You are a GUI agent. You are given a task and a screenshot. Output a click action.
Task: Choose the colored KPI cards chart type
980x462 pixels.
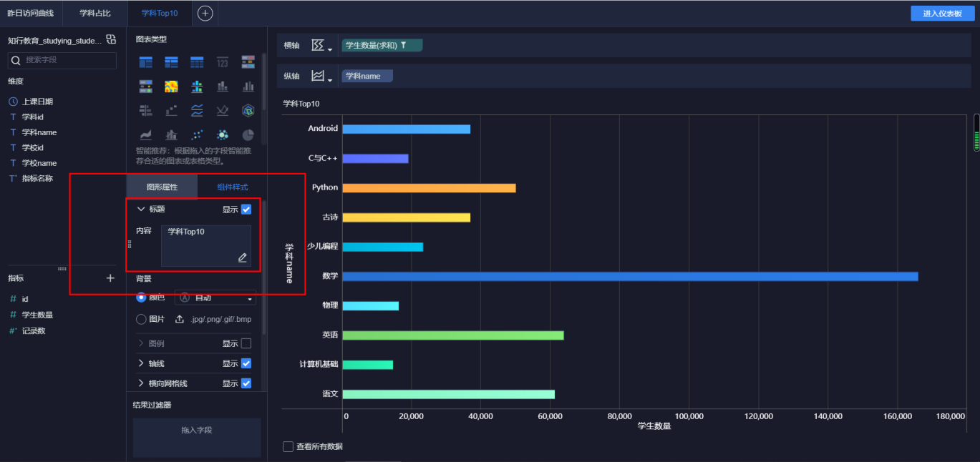tap(248, 62)
